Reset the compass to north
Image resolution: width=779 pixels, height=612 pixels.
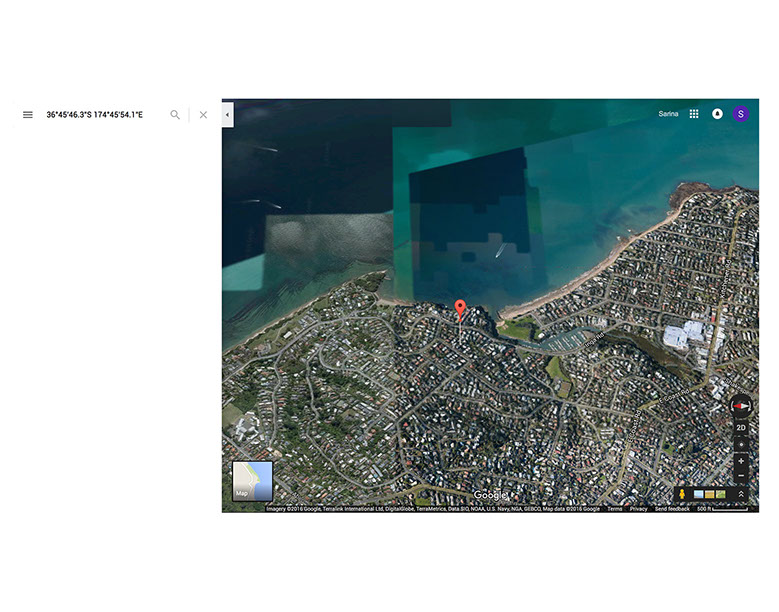click(741, 406)
